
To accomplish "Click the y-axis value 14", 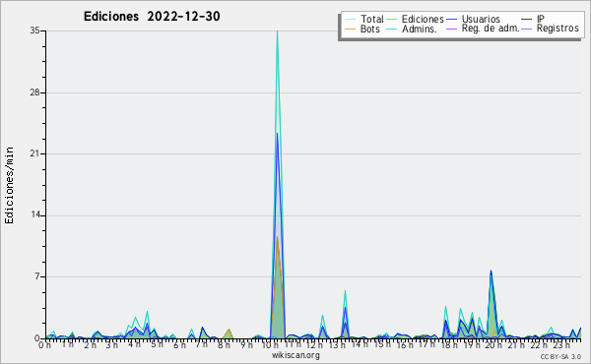I will coord(35,215).
